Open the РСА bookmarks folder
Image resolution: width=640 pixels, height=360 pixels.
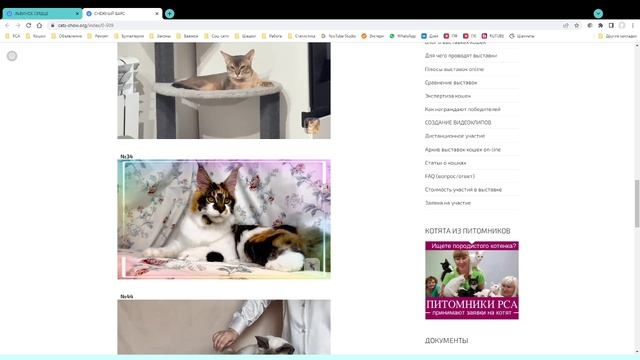[x=12, y=36]
